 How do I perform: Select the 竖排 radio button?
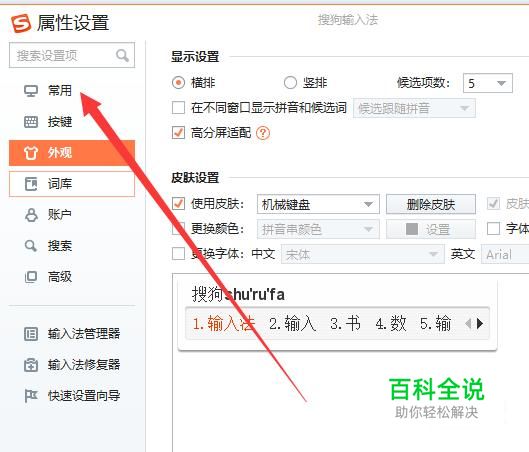click(x=290, y=83)
